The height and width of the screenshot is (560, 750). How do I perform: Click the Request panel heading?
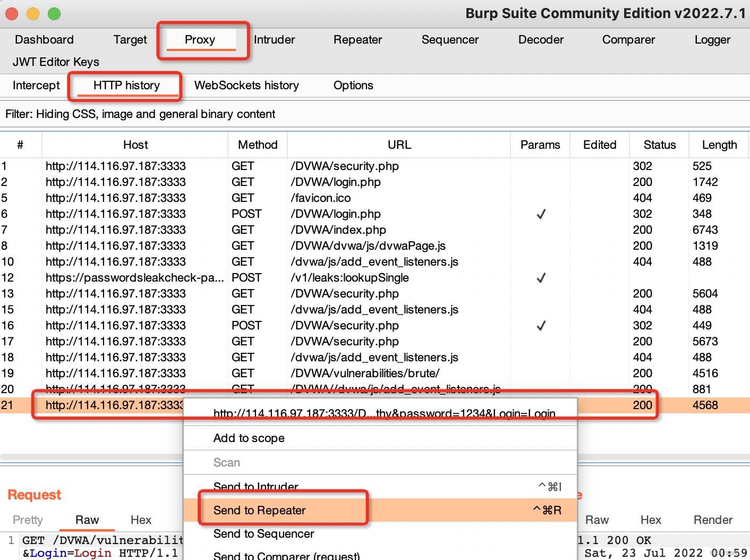pos(35,495)
